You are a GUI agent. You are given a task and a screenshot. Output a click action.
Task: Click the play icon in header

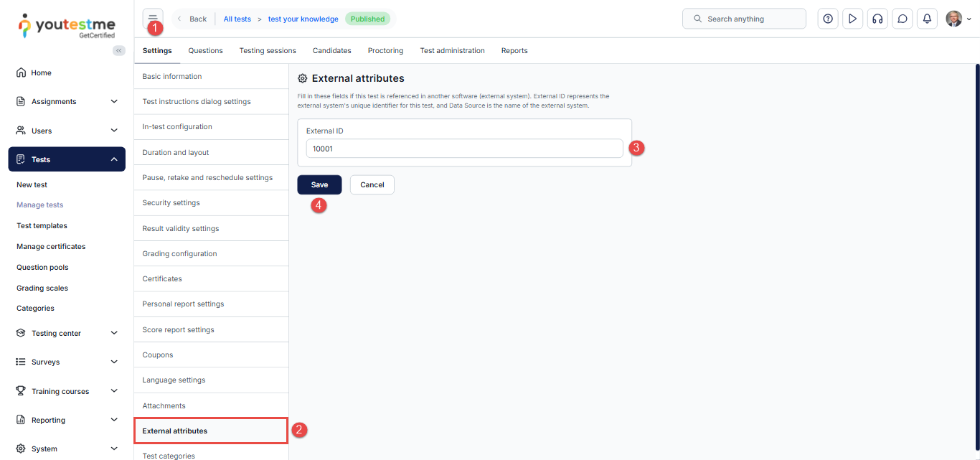point(852,19)
